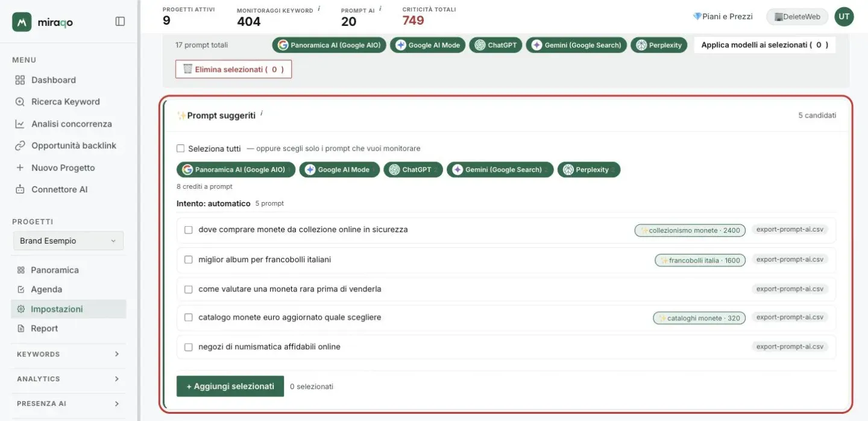Screen dimensions: 868x421
Task: Click Applica modelli ai selezionati
Action: point(765,45)
